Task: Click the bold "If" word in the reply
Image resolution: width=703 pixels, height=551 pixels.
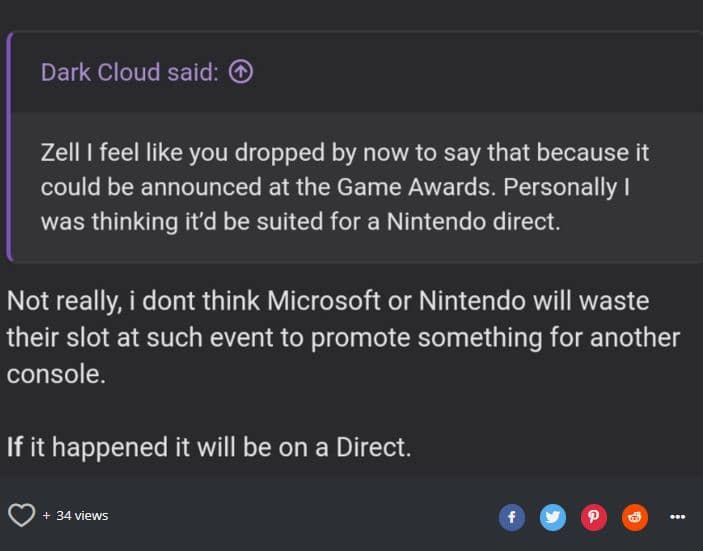Action: [15, 447]
